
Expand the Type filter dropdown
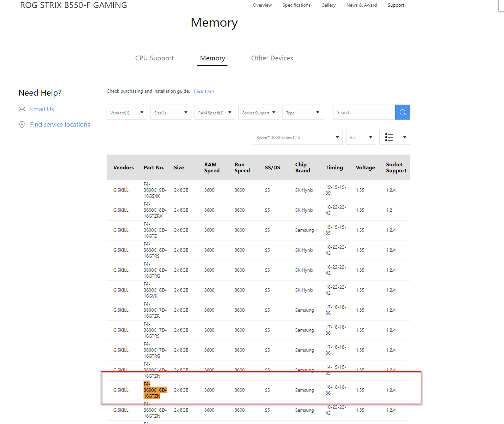click(x=303, y=112)
